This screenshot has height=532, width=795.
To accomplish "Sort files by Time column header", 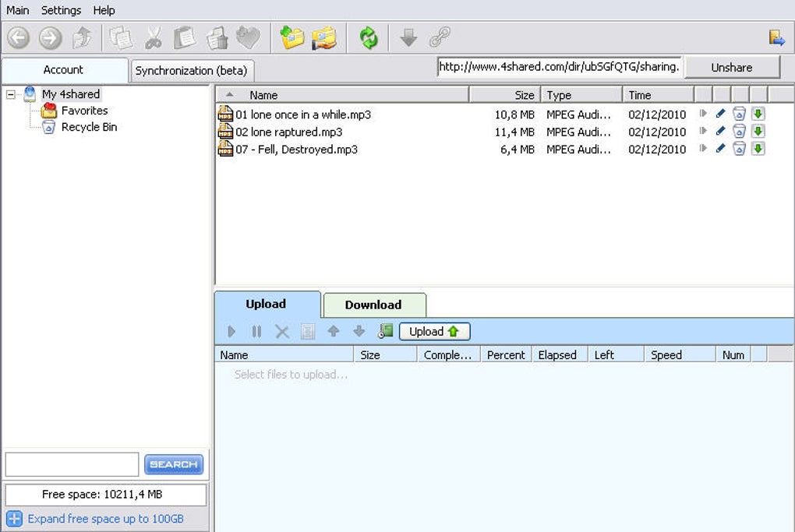I will 658,95.
